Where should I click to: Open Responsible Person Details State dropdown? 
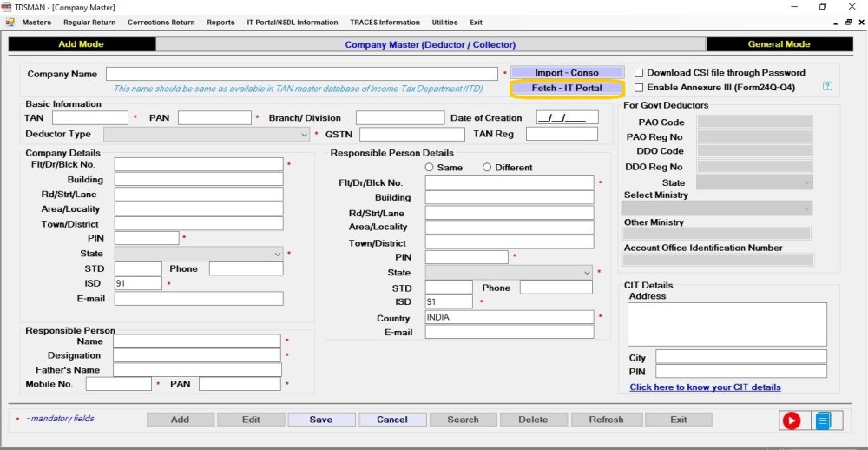pos(509,273)
